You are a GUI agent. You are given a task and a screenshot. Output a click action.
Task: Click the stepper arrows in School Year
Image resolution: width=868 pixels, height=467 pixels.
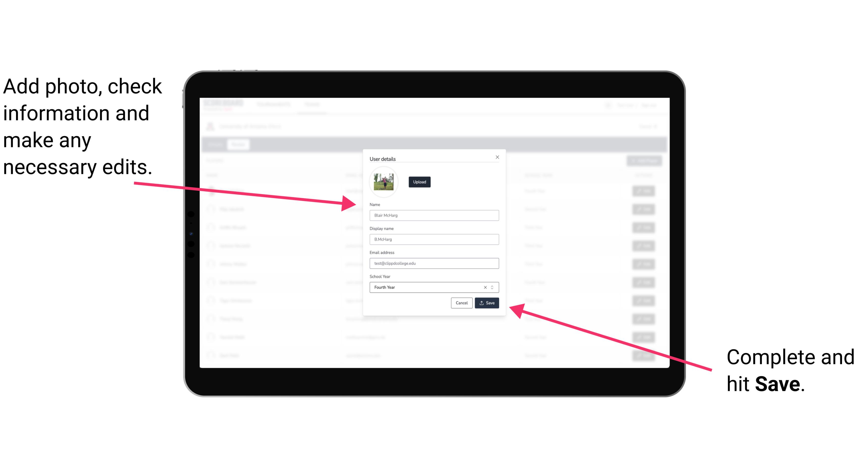click(493, 286)
